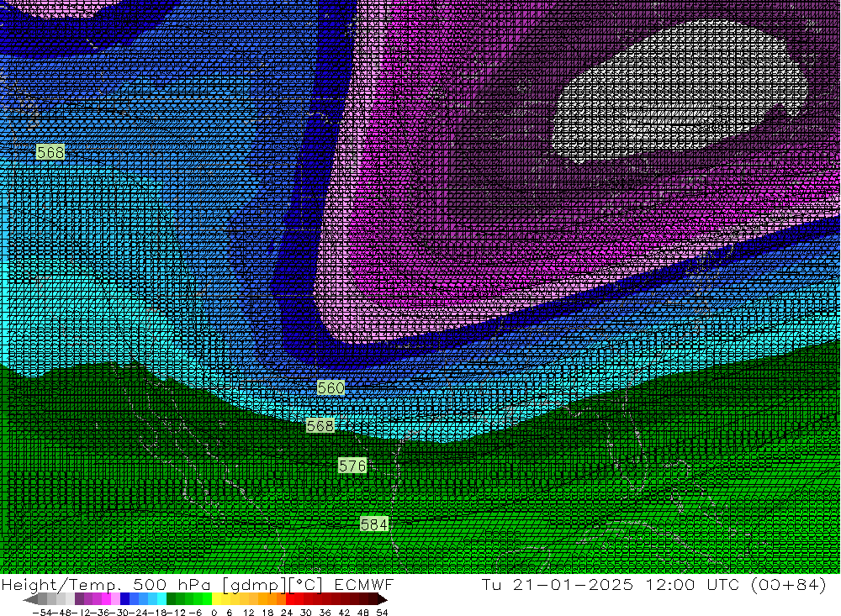Select the dark maroon right arrow end of the legend
Viewport: 841px width, 616px height.
pyautogui.click(x=383, y=599)
